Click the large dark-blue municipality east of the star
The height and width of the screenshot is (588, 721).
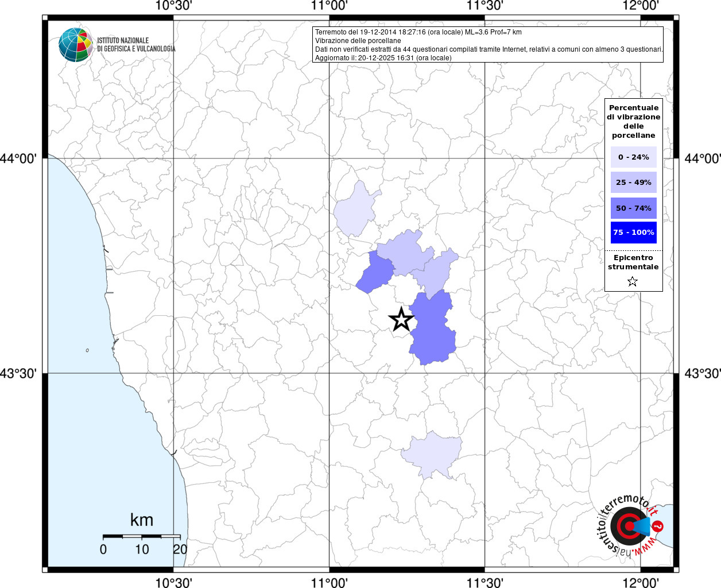[432, 328]
